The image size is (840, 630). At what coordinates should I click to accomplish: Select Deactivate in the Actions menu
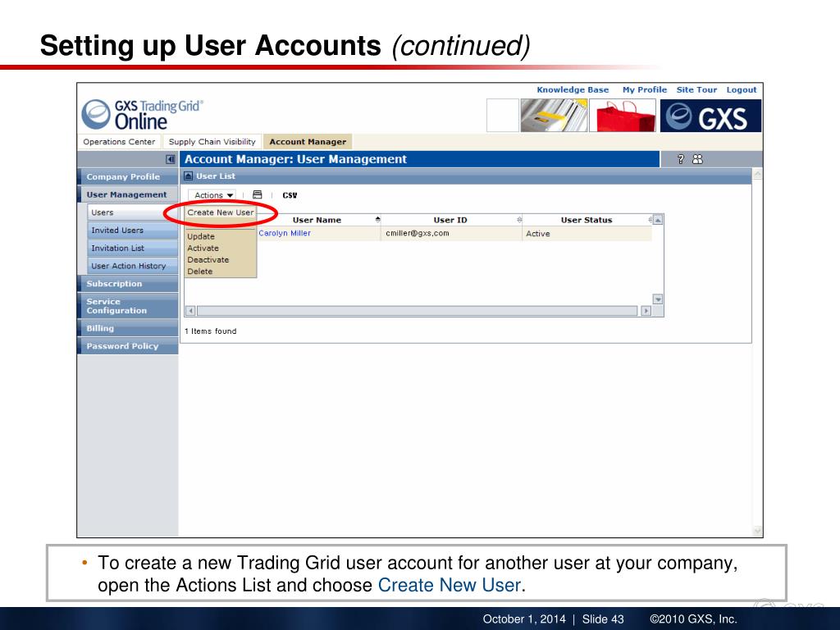coord(208,260)
